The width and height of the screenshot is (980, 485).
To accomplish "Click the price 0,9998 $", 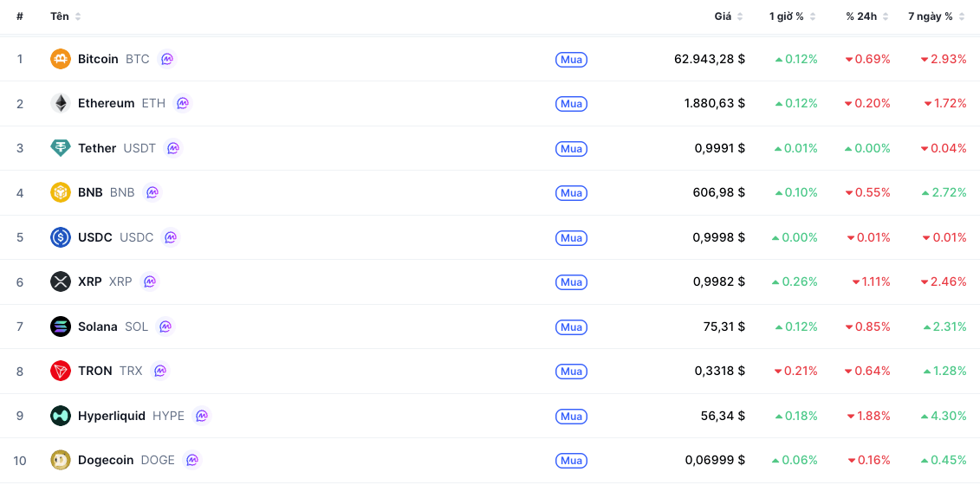I will coord(718,237).
